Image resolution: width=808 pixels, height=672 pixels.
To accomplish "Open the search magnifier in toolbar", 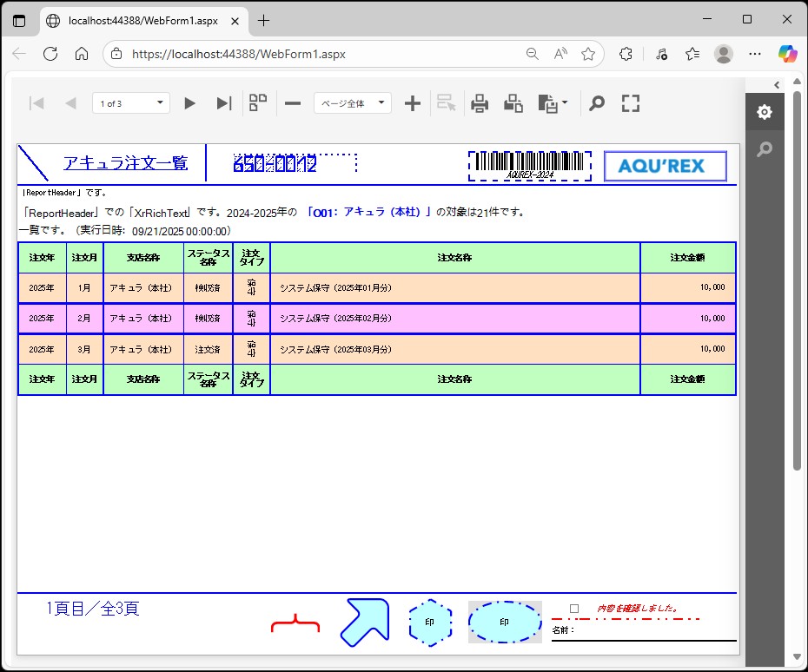I will (x=597, y=103).
